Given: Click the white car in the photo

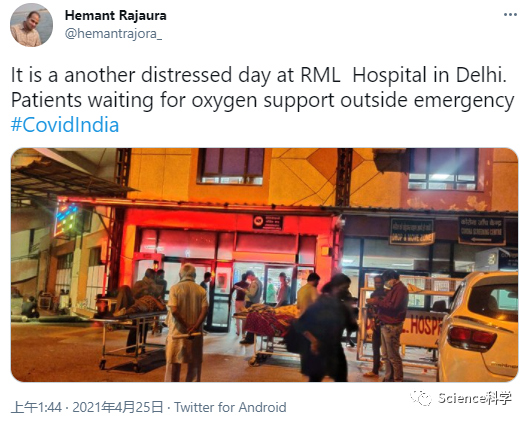Looking at the screenshot, I should click(478, 325).
